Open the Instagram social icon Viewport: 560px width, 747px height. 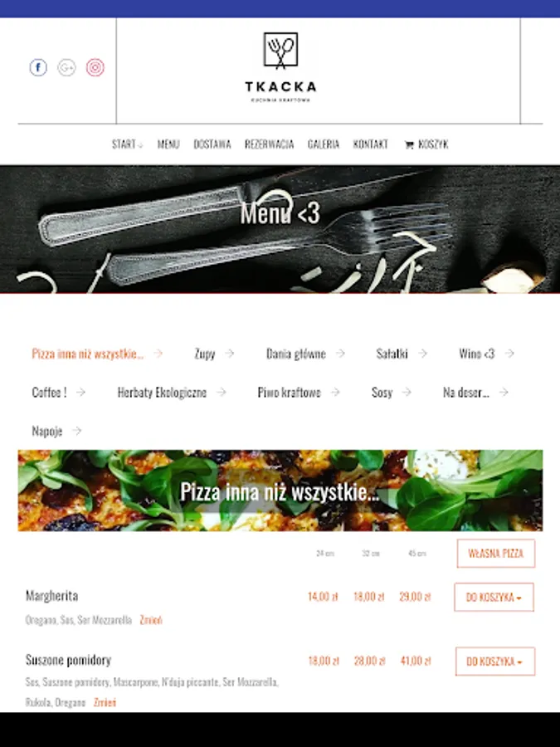tap(95, 67)
